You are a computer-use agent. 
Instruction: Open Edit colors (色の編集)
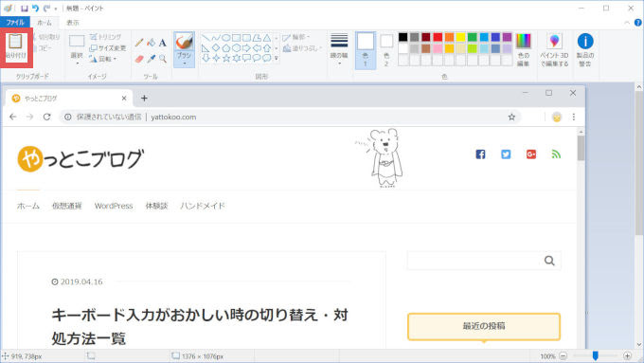[x=523, y=49]
